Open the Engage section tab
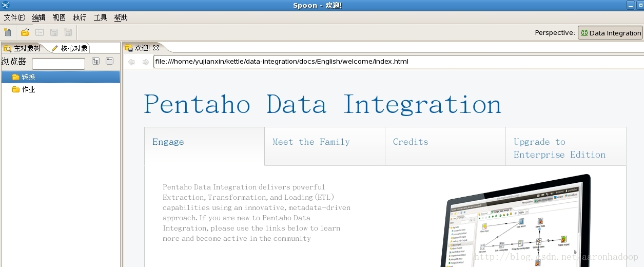Viewport: 644px width, 267px height. pyautogui.click(x=204, y=146)
